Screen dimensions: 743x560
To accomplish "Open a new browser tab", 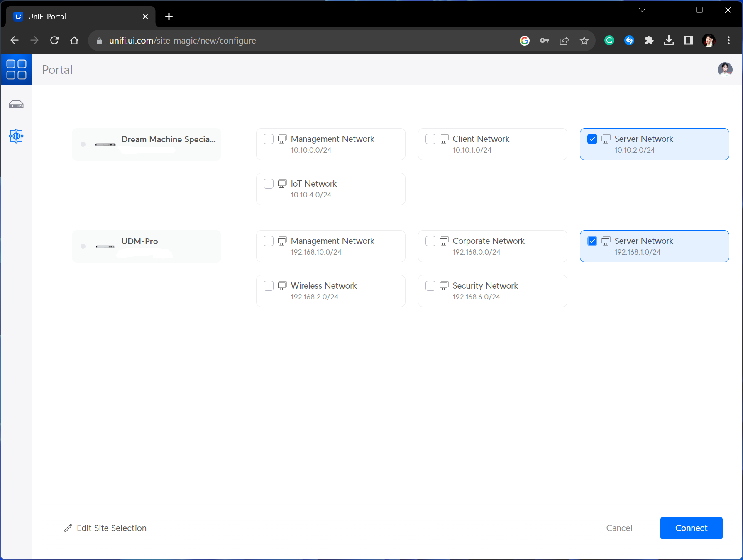I will tap(169, 17).
